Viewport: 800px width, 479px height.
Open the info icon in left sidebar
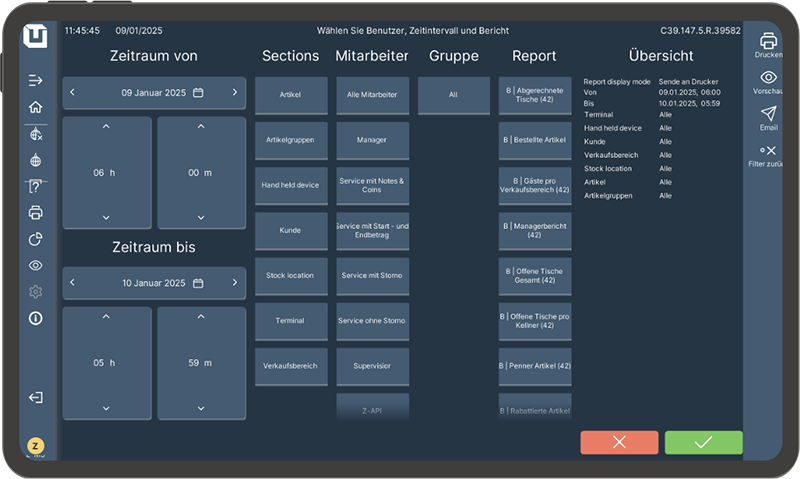tap(36, 318)
